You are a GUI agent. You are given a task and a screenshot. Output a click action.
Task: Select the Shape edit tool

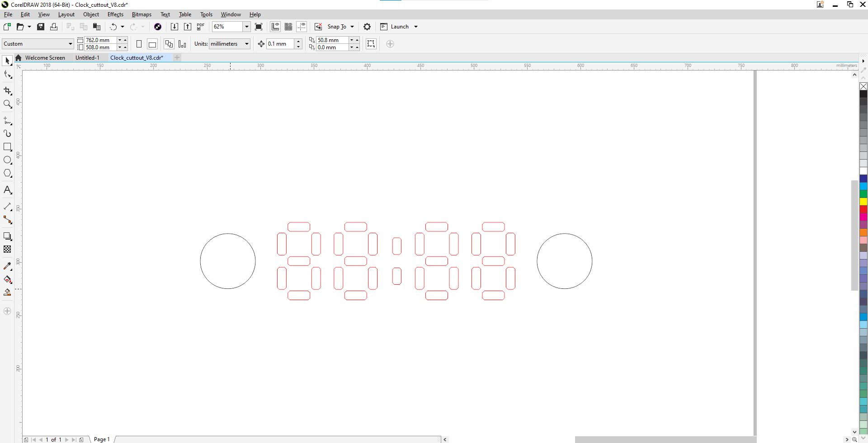(7, 75)
